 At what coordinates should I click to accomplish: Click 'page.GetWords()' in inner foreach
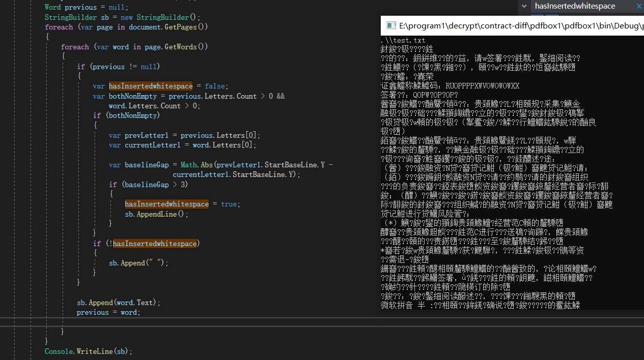pyautogui.click(x=176, y=47)
